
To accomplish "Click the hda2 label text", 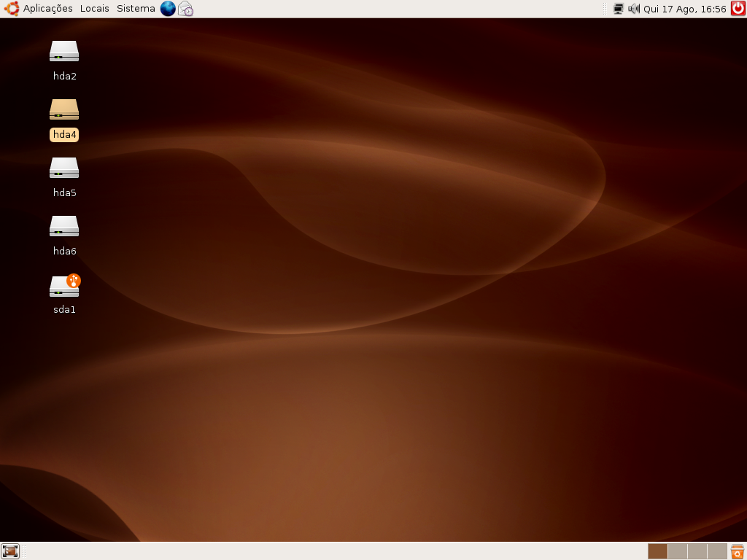I will tap(65, 76).
